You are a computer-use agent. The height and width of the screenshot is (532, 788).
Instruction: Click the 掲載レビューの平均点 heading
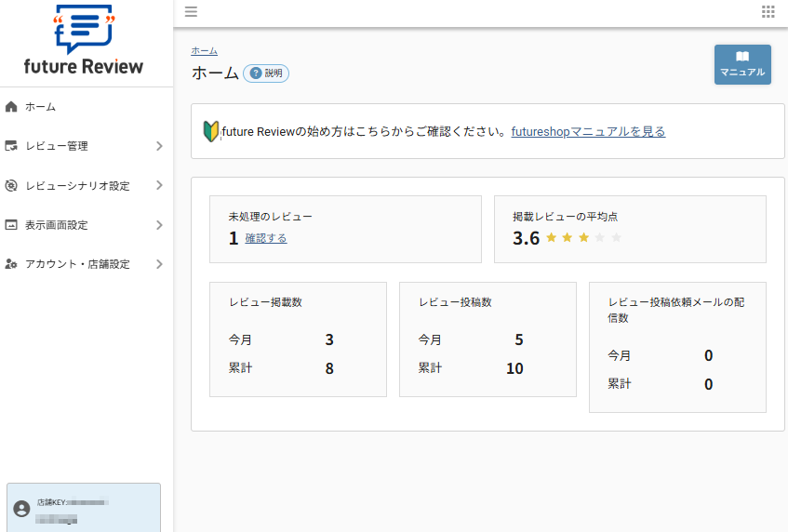click(565, 217)
